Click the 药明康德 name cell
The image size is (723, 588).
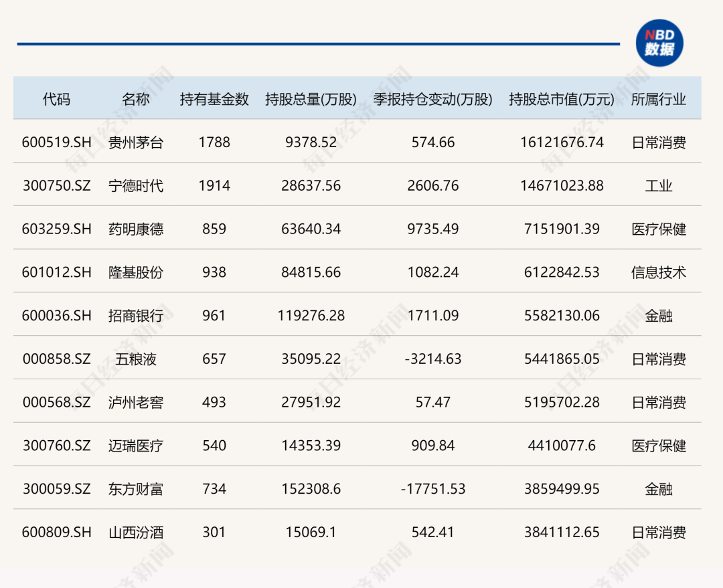(x=135, y=229)
